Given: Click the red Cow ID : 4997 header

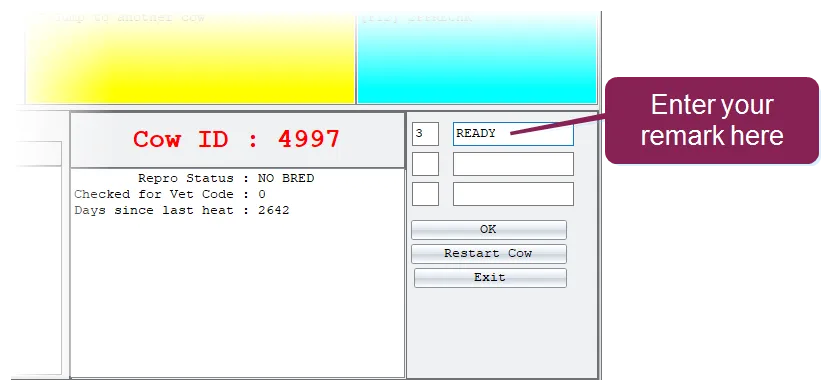Looking at the screenshot, I should (x=237, y=140).
